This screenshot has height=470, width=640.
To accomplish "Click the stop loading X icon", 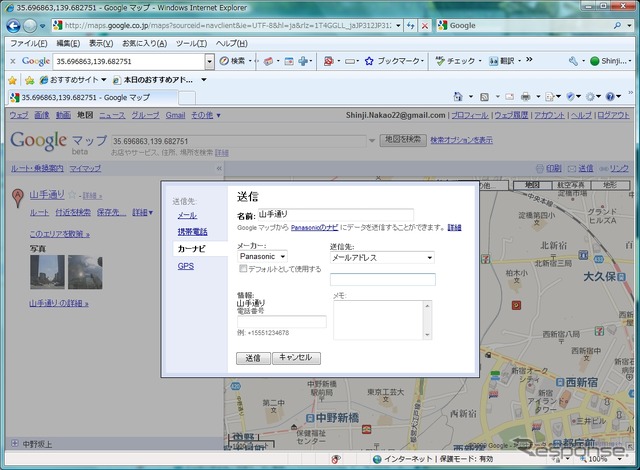I will click(424, 26).
